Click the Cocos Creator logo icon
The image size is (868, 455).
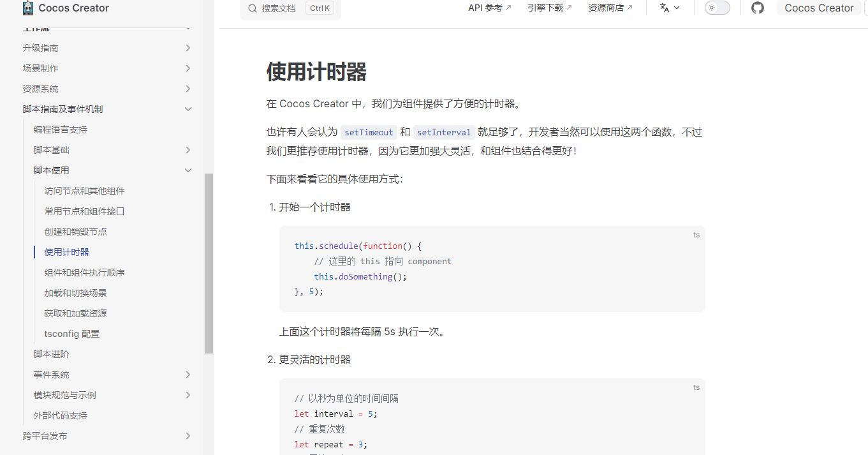28,8
